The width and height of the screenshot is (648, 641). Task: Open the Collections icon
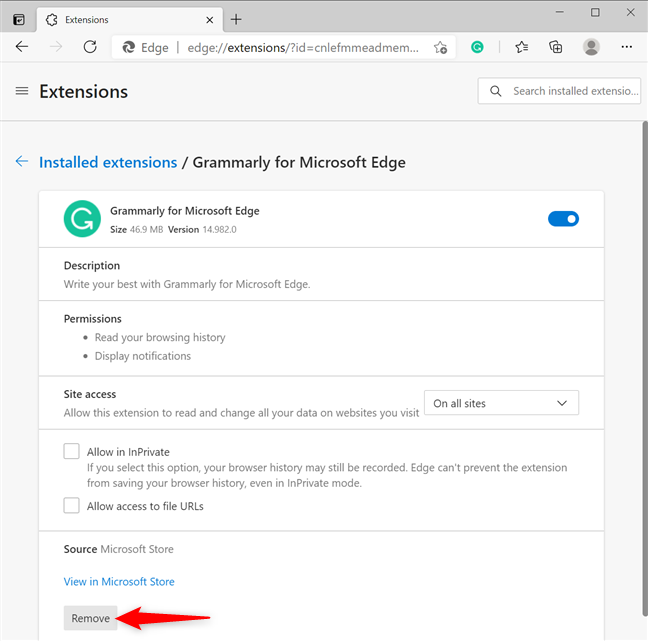[x=555, y=47]
